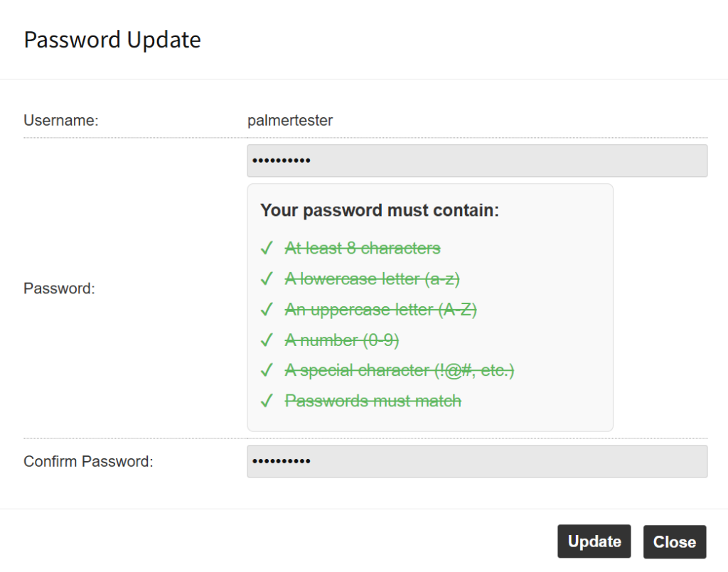Click the checkmark beside "A number (0-9)"
The image size is (728, 572).
click(x=267, y=340)
